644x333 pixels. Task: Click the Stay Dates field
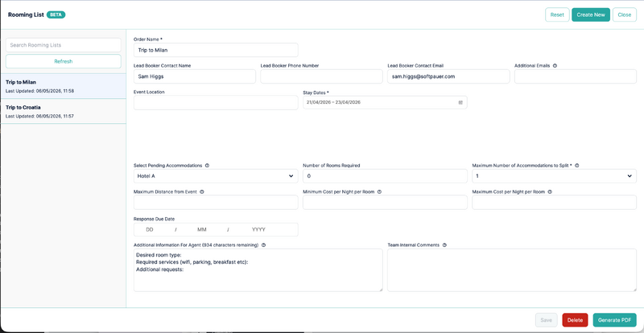[x=385, y=102]
